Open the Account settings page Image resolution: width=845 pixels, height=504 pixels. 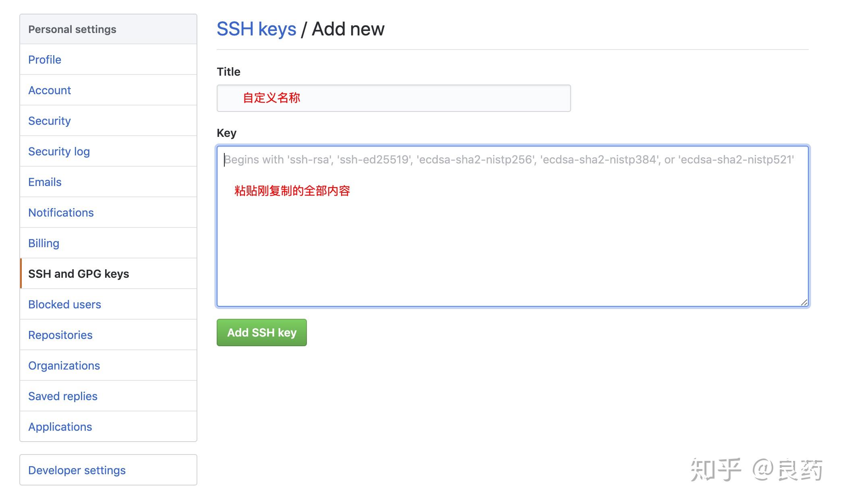50,90
